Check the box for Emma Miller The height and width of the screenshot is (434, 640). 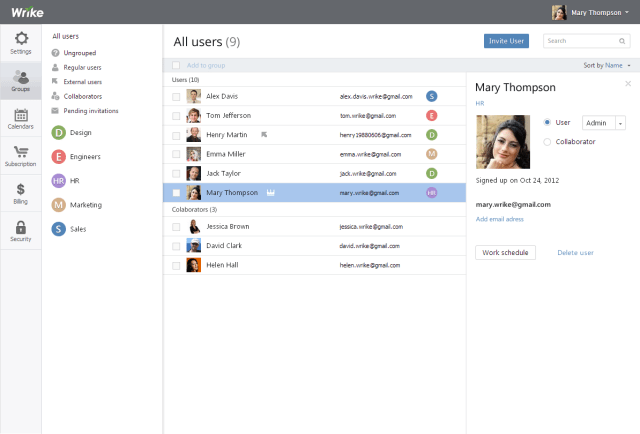coord(176,154)
